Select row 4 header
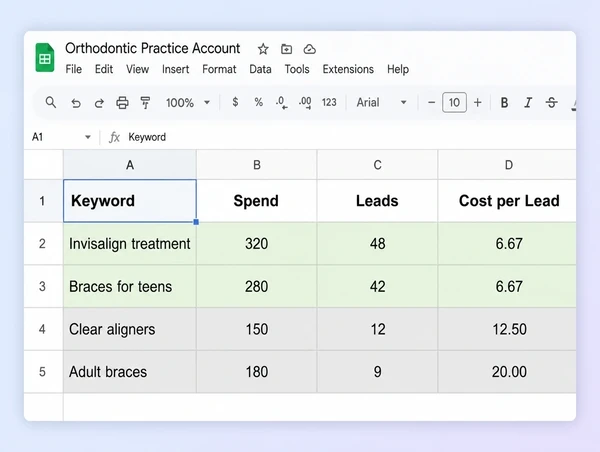Image resolution: width=600 pixels, height=452 pixels. [43, 329]
